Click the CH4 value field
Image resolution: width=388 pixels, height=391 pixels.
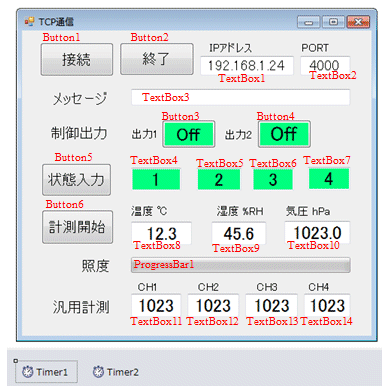327,305
